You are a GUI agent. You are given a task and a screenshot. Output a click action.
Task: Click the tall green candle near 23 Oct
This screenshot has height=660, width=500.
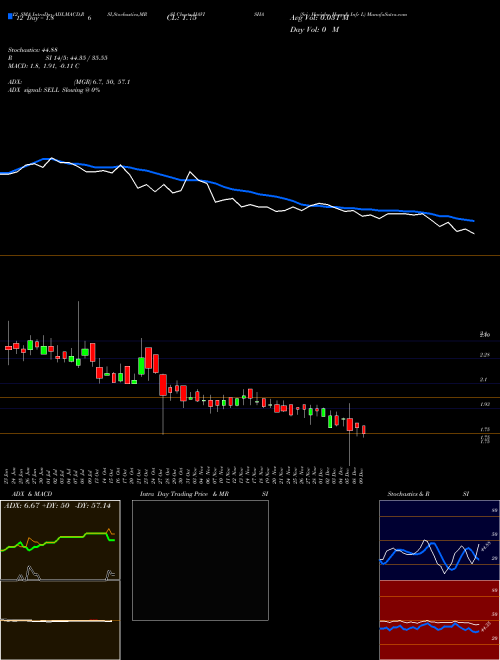click(141, 366)
